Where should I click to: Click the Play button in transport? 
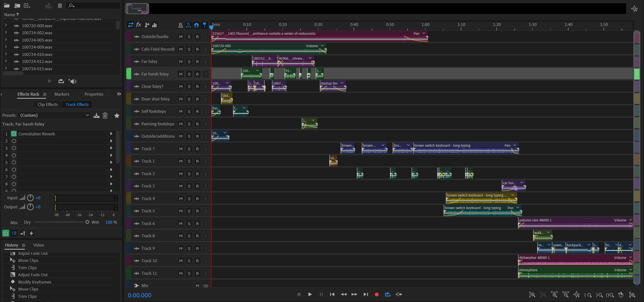pyautogui.click(x=310, y=294)
